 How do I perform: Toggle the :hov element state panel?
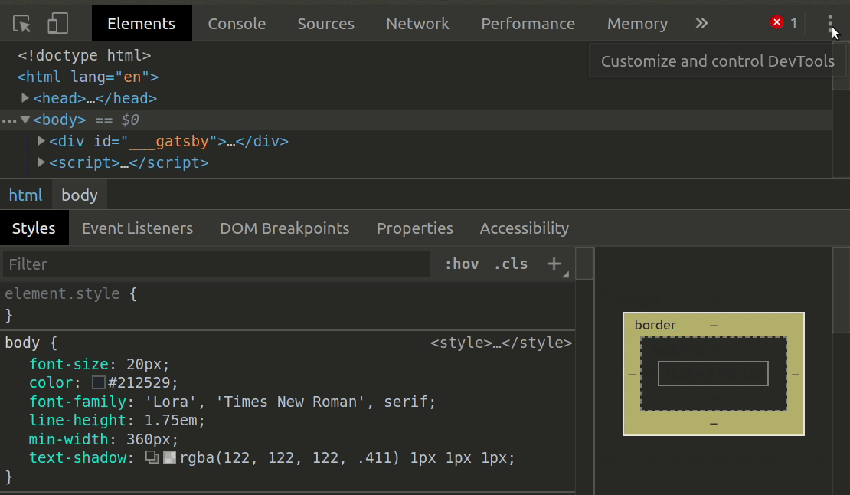461,264
